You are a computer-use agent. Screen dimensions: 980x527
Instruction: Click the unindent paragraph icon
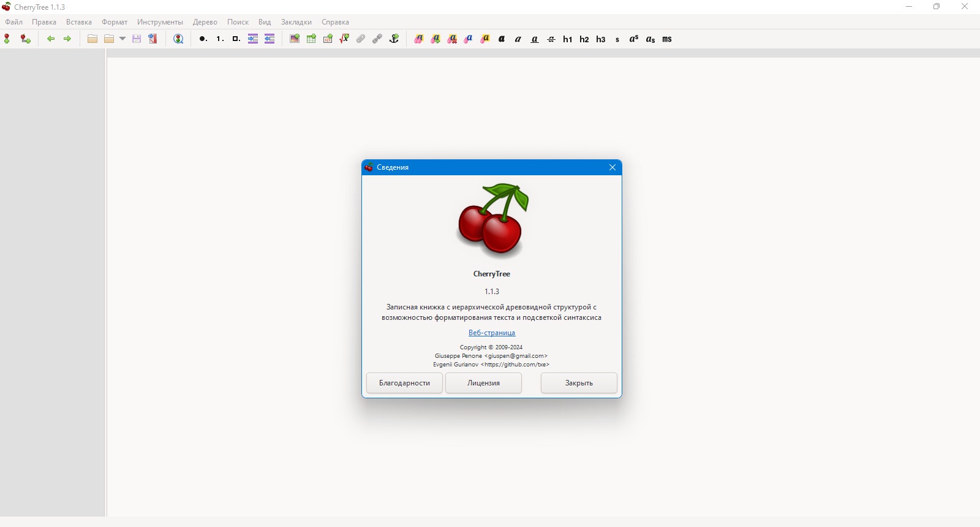pyautogui.click(x=269, y=39)
